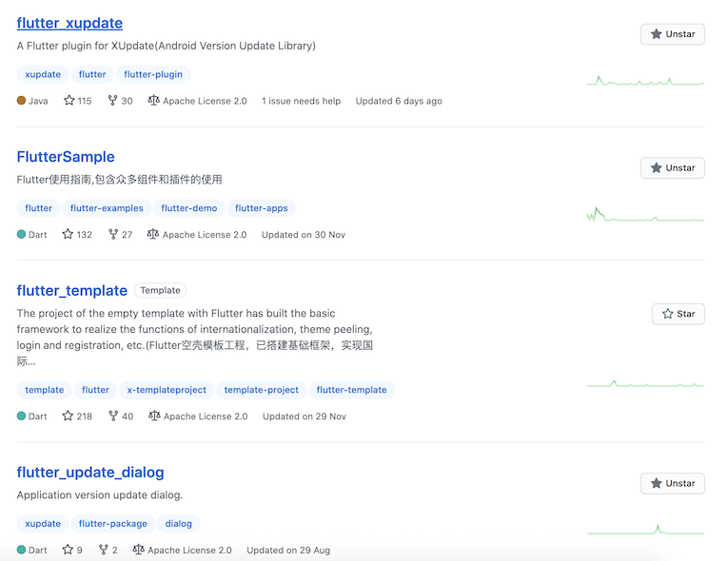Select the template topic tag

click(x=45, y=390)
